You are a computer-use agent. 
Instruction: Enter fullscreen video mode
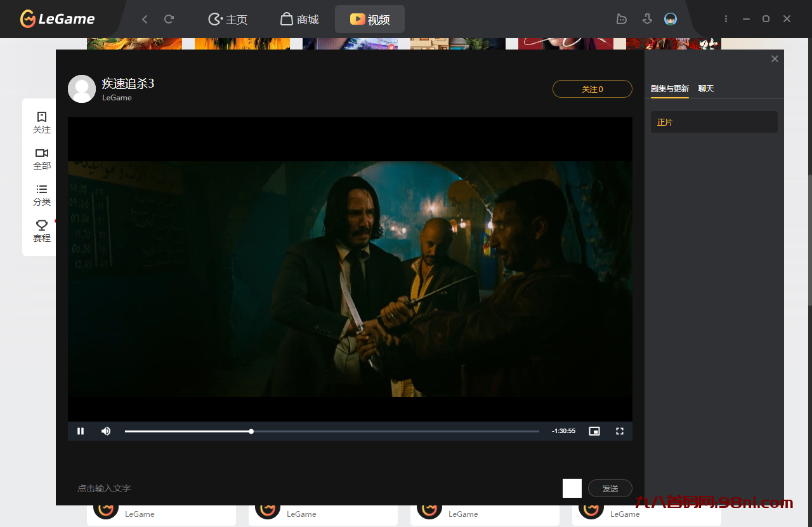coord(620,431)
